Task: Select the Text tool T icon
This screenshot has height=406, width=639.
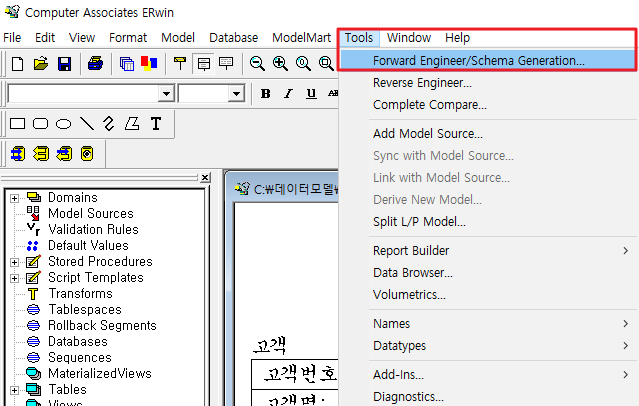Action: click(x=156, y=124)
